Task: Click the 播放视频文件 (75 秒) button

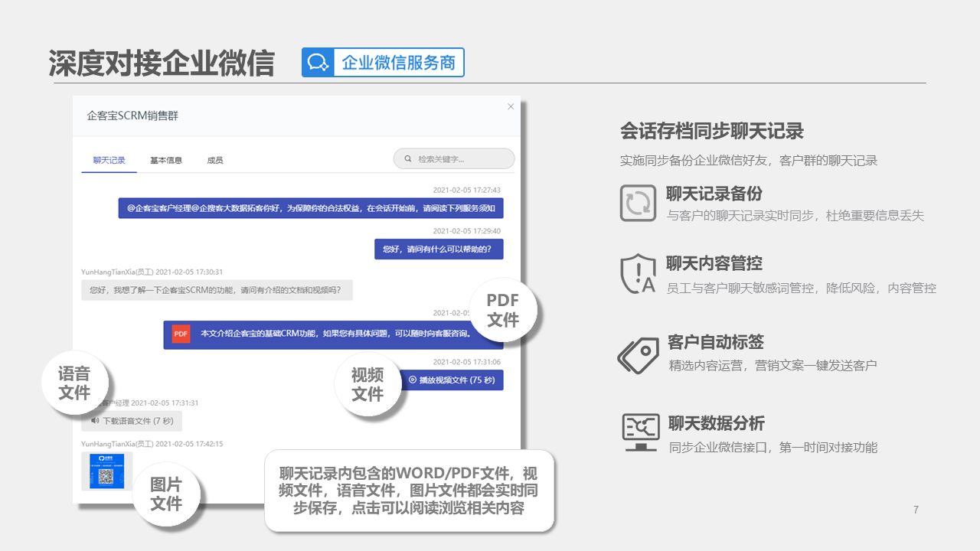Action: pyautogui.click(x=451, y=380)
